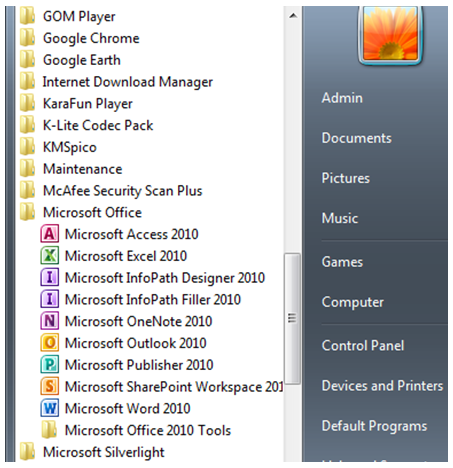Open Games from the Start menu
The height and width of the screenshot is (468, 453).
click(x=342, y=262)
